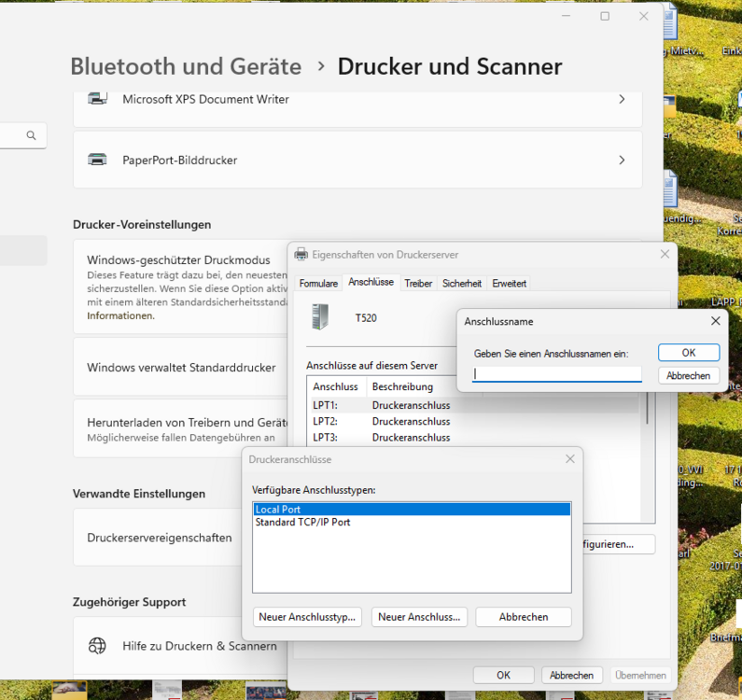This screenshot has width=742, height=700.
Task: Confirm with OK in Anschlussname dialog
Action: (x=688, y=353)
